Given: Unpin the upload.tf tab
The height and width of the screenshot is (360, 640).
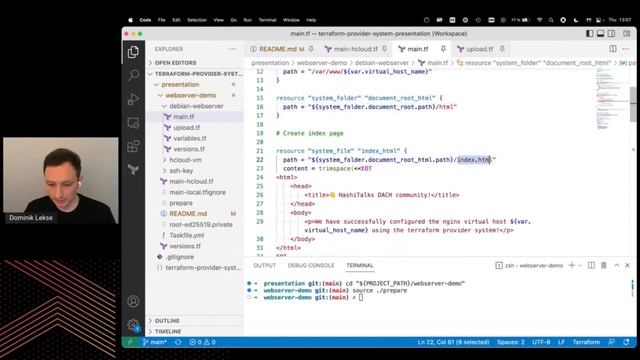Looking at the screenshot, I should pyautogui.click(x=502, y=49).
